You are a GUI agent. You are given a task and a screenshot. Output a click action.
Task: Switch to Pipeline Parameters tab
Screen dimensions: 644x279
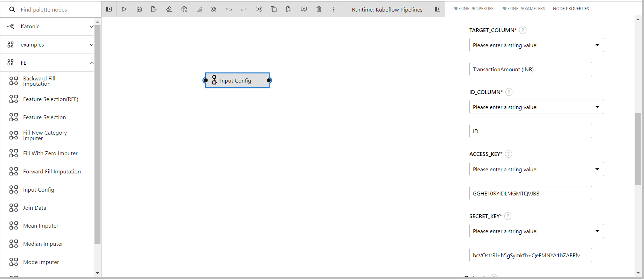[523, 9]
